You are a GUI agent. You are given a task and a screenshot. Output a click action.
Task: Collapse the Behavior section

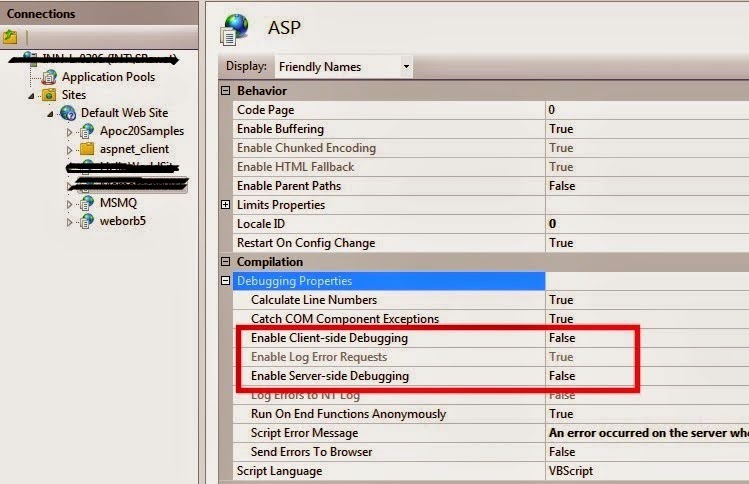click(225, 90)
